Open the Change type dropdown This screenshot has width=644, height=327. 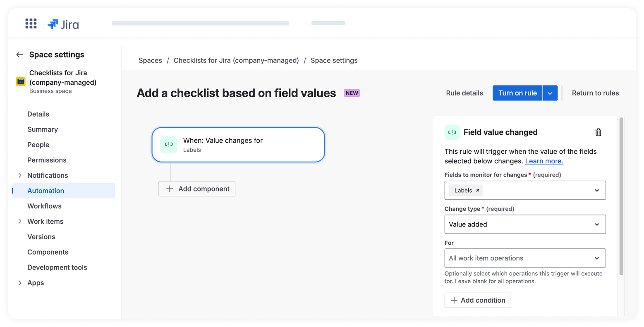tap(525, 224)
